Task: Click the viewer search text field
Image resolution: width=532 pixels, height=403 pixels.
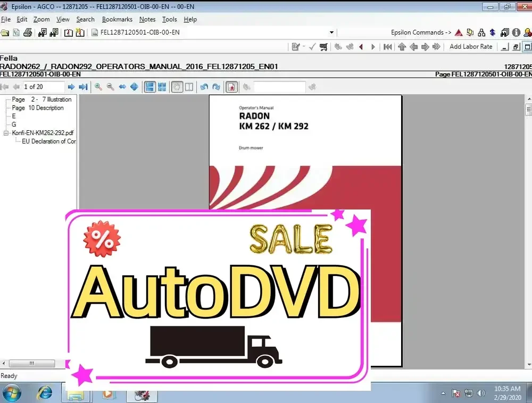Action: [280, 87]
